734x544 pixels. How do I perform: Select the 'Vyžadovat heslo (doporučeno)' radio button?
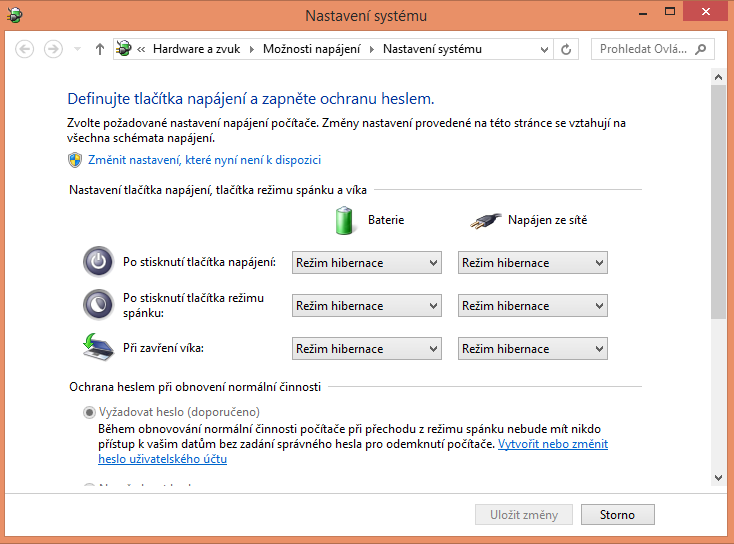[x=88, y=412]
